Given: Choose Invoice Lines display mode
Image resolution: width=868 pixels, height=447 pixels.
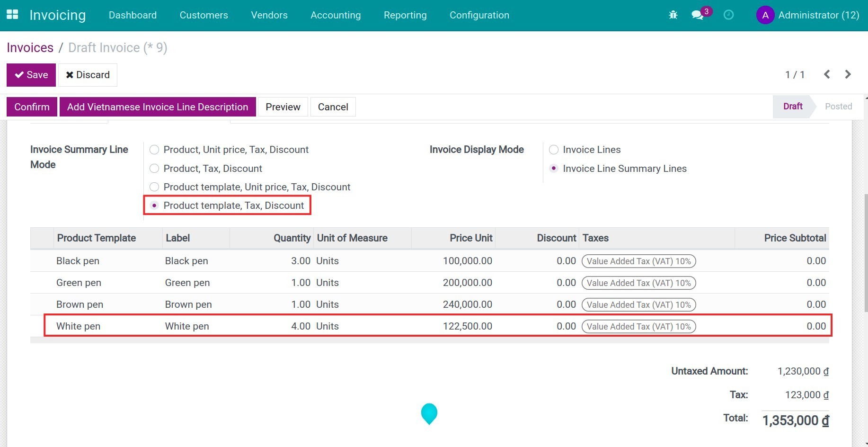Looking at the screenshot, I should 554,150.
